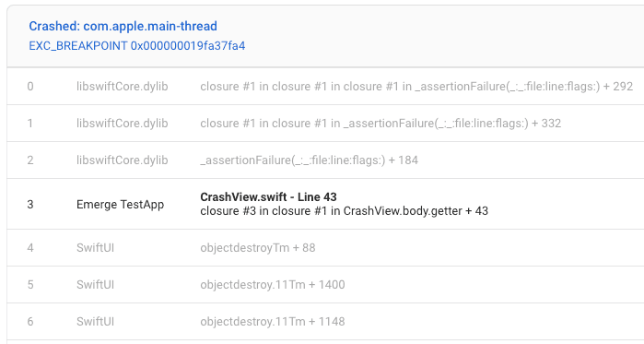Viewport: 644px width, 344px height.
Task: Open CrashView.swift - Line 43 frame
Action: click(x=269, y=196)
